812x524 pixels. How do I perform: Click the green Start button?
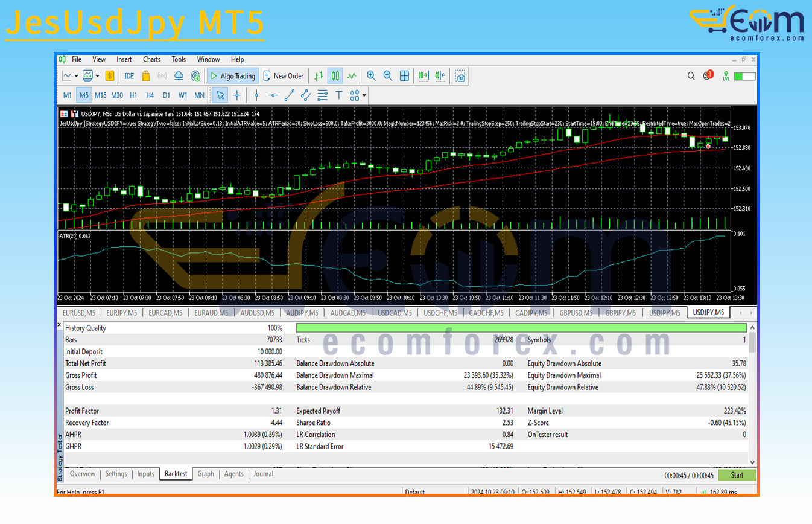pos(737,474)
